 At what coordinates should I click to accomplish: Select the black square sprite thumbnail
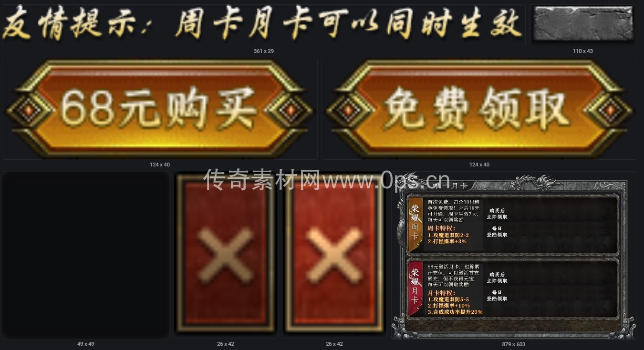point(86,255)
